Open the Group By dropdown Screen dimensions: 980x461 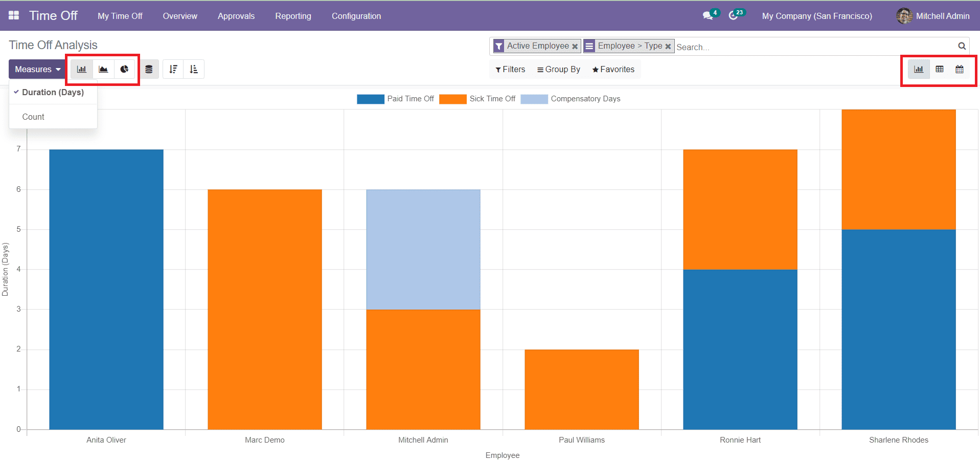click(x=558, y=70)
